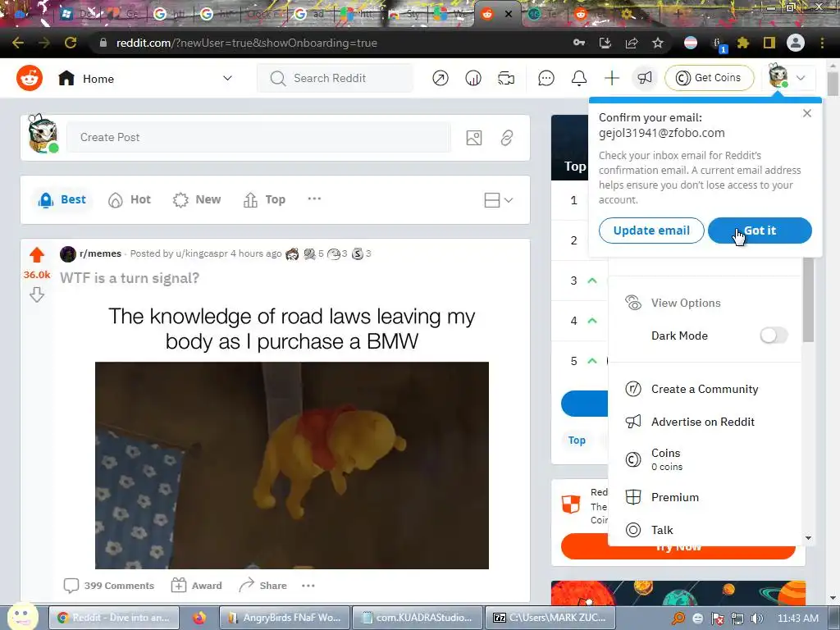Toggle the Dark Mode switch
The image size is (840, 630).
coord(774,336)
